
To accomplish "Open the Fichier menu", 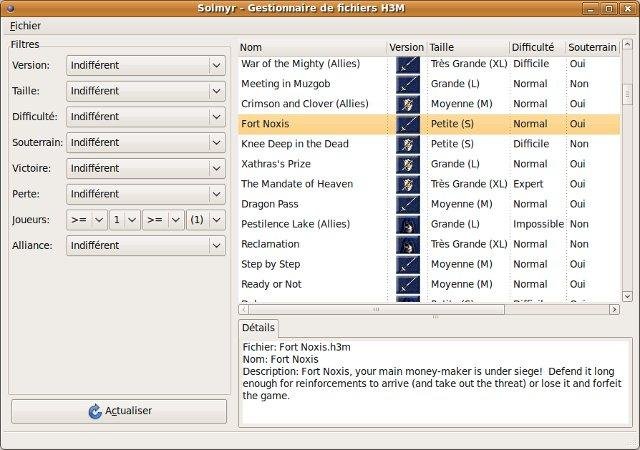I will [x=25, y=26].
